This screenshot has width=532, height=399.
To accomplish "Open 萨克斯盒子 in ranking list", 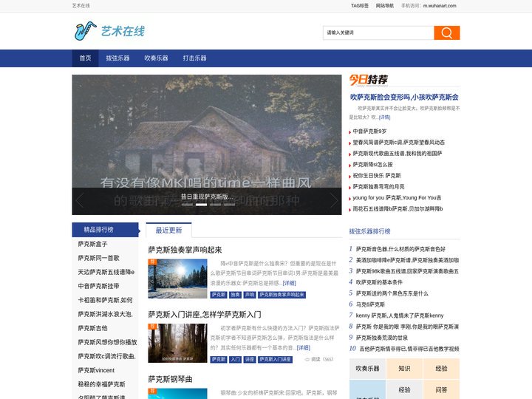I will [92, 244].
